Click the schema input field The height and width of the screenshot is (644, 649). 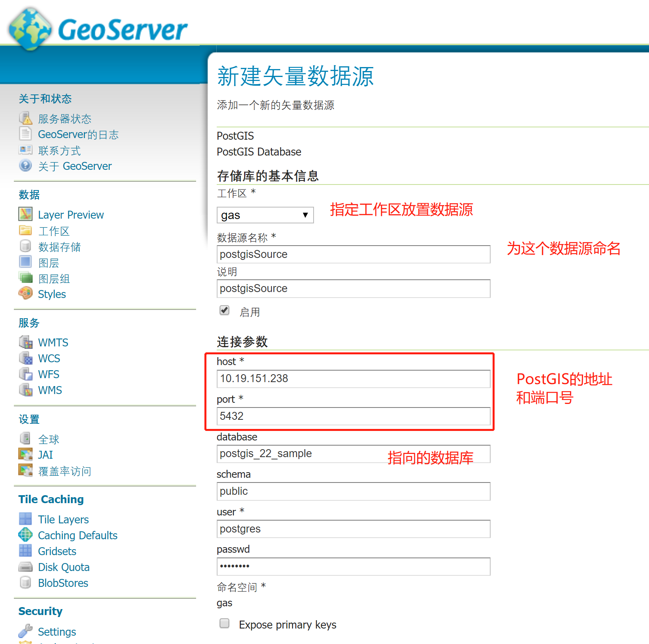(354, 491)
